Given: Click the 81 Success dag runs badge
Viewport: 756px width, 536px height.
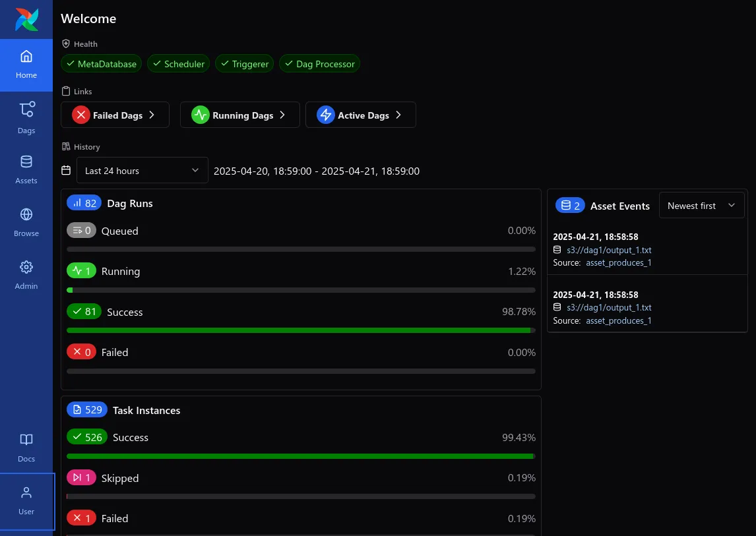Looking at the screenshot, I should pyautogui.click(x=84, y=311).
